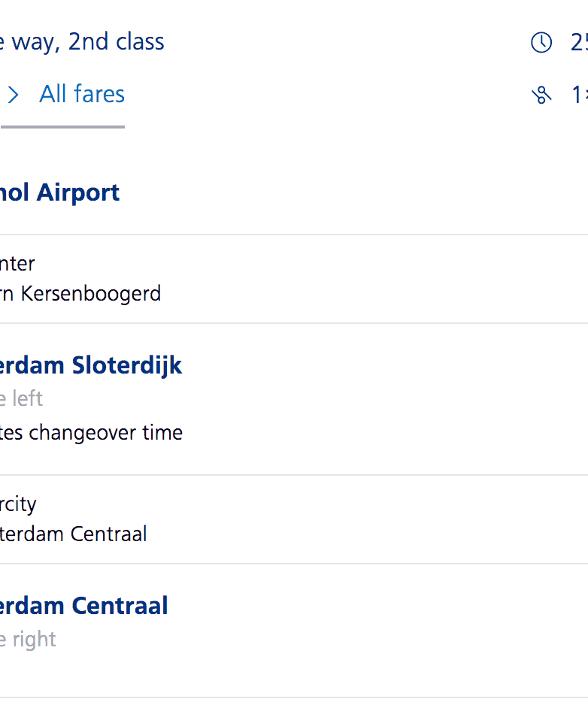Image resolution: width=588 pixels, height=720 pixels.
Task: Select the bold Amsterdam Centraal station heading
Action: [x=84, y=606]
